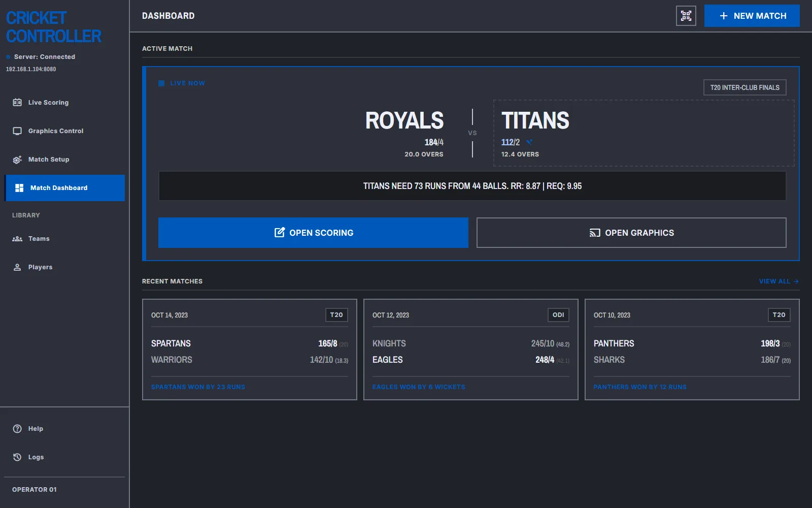The height and width of the screenshot is (508, 812).
Task: Open the Players library
Action: (64, 267)
